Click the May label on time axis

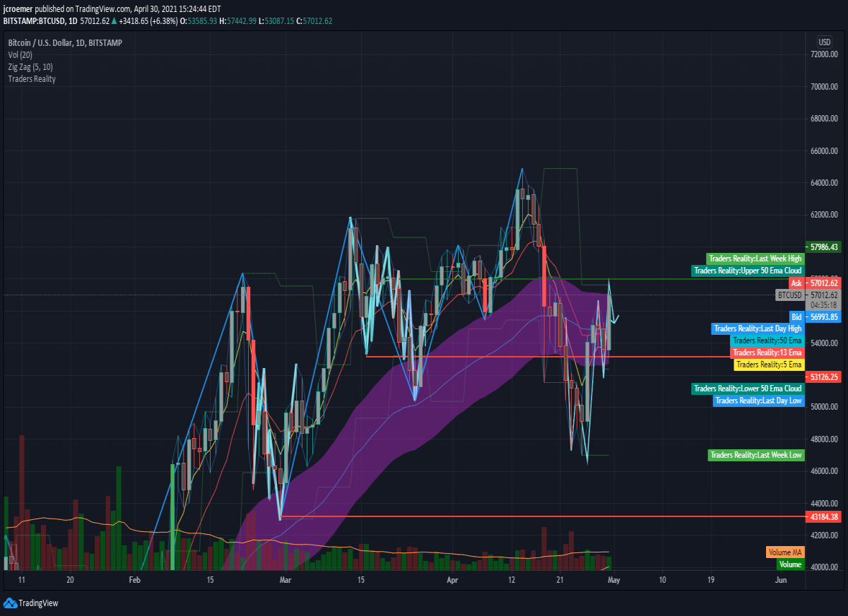pos(614,580)
